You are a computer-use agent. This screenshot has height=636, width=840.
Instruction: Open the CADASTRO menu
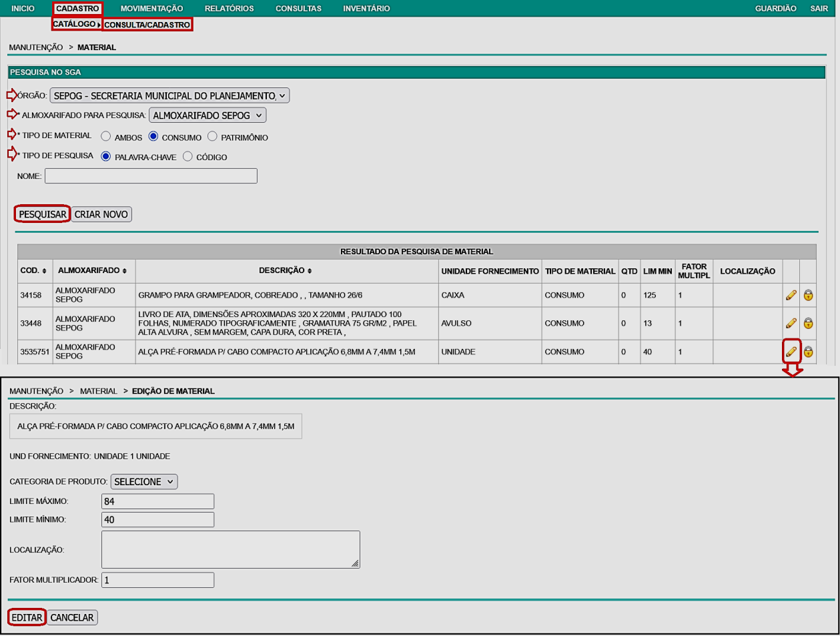tap(77, 9)
